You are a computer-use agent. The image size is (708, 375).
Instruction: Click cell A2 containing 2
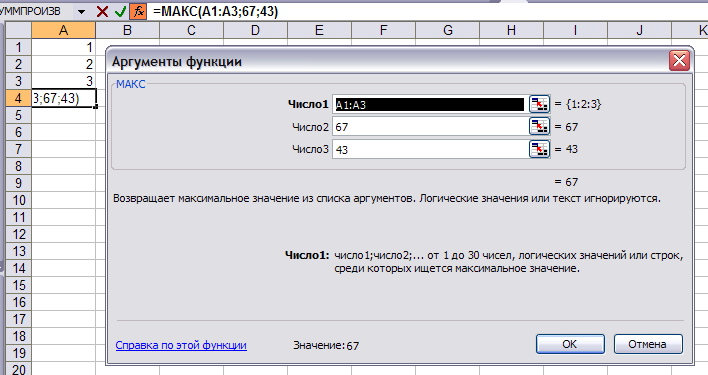pyautogui.click(x=64, y=64)
